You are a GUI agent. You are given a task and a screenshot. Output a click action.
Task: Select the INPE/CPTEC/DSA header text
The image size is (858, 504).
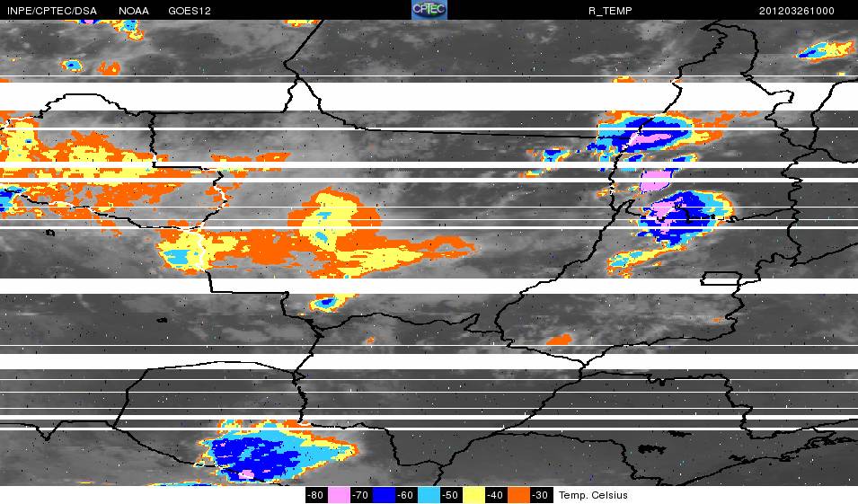[52, 11]
